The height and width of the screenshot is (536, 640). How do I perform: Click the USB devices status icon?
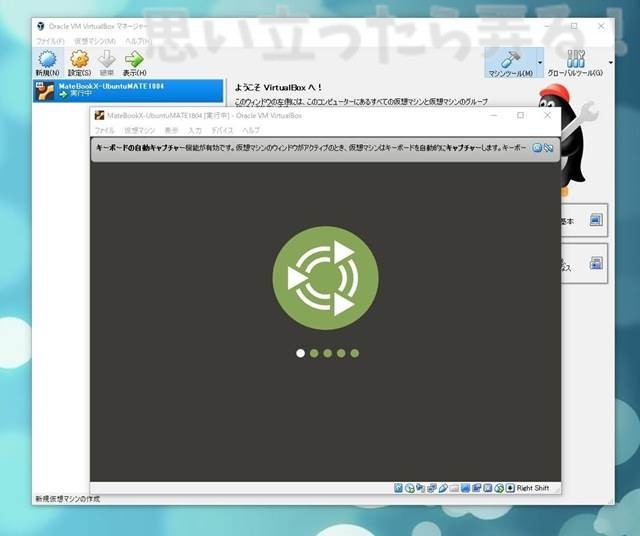[443, 488]
